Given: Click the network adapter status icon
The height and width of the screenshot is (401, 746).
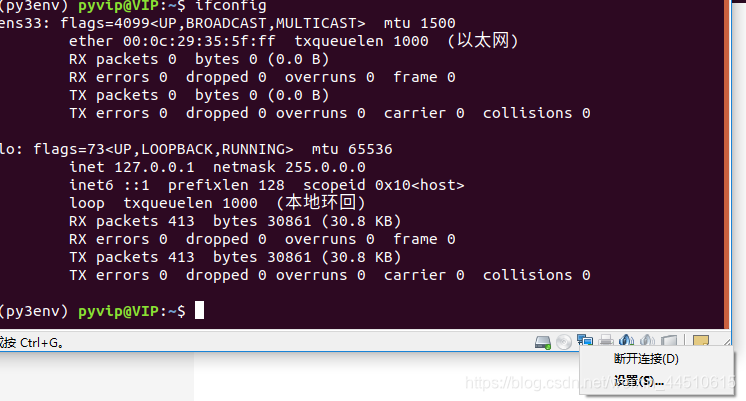Looking at the screenshot, I should click(x=585, y=341).
